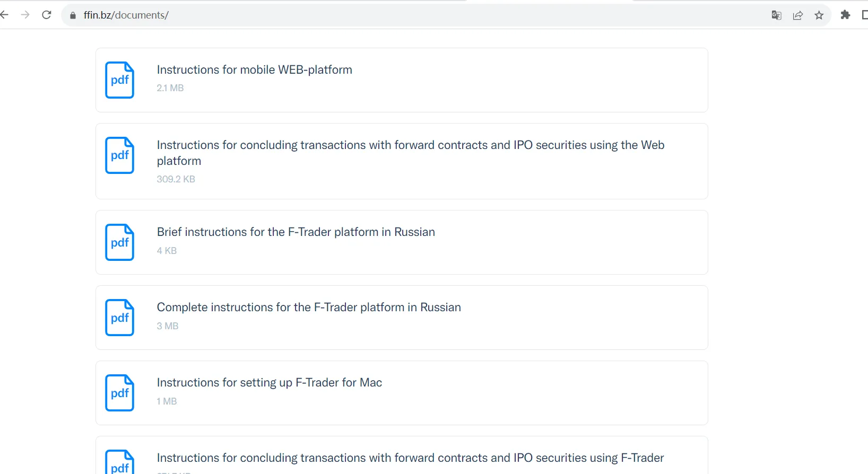Screen dimensions: 868x474
Task: Click PDF icon for IPO securities using F-Trader
Action: click(119, 462)
